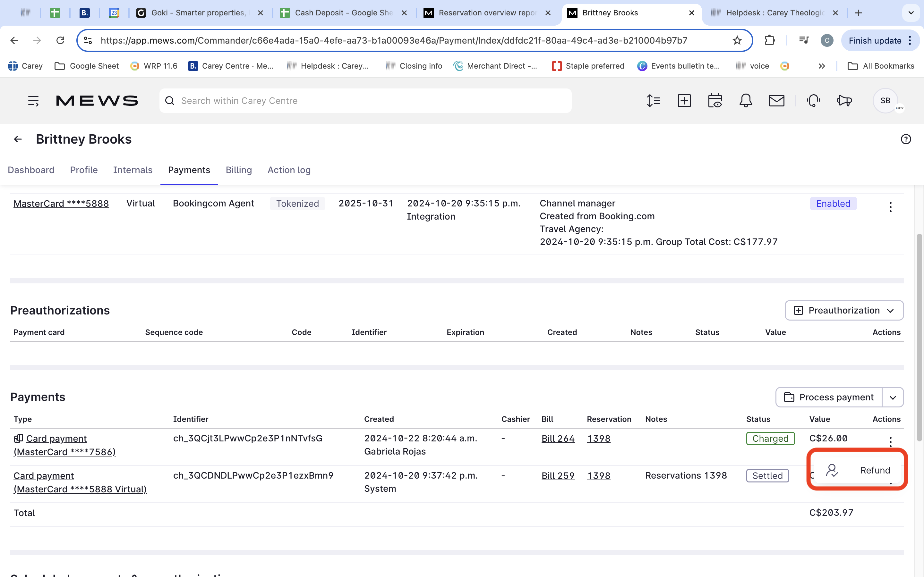The height and width of the screenshot is (577, 924).
Task: Expand the Process payment dropdown arrow
Action: [x=893, y=397]
